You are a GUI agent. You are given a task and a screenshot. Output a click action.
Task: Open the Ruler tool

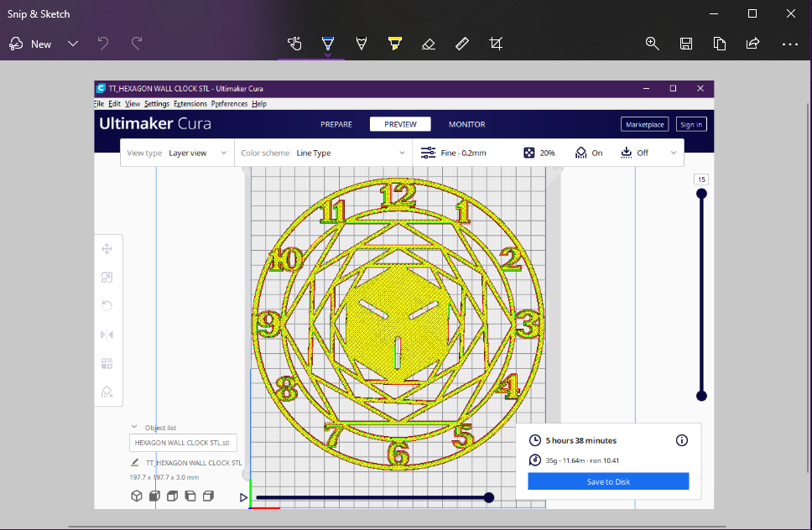(x=461, y=44)
